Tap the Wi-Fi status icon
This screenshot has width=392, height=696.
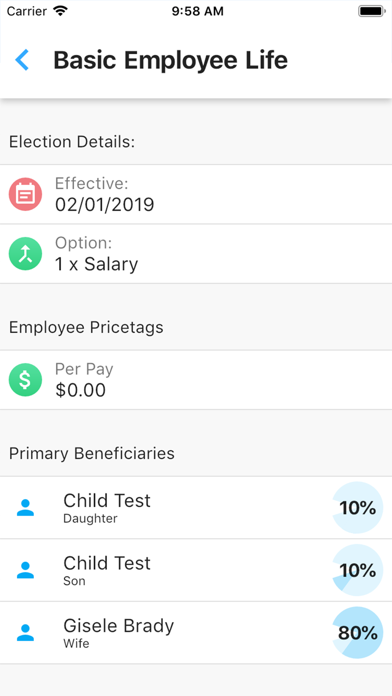[x=60, y=11]
